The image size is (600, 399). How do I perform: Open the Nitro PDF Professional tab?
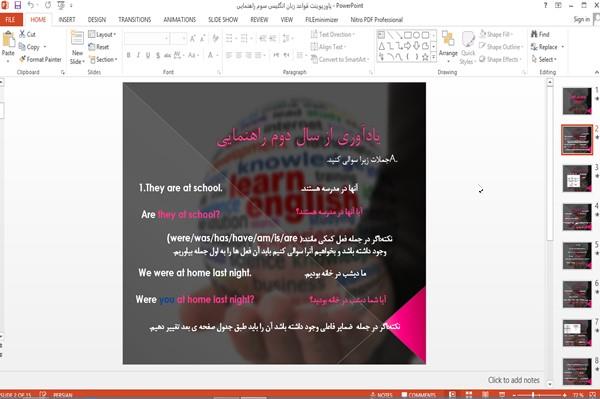point(377,20)
